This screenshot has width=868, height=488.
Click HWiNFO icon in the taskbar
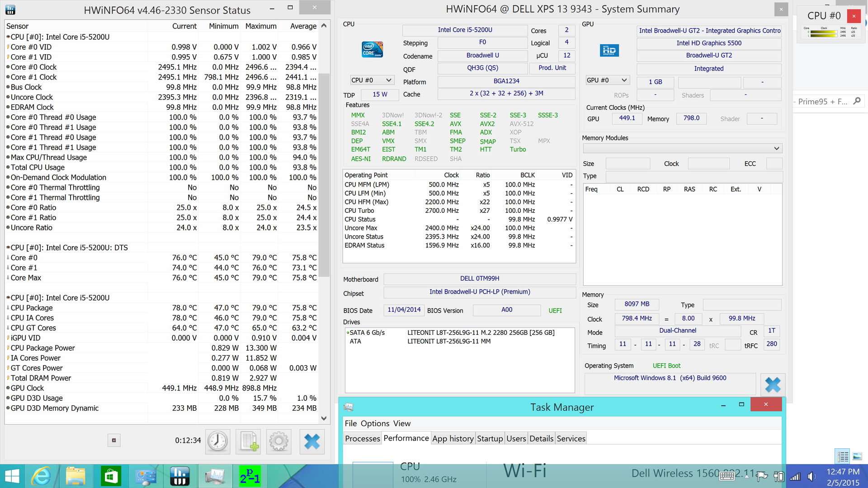[180, 476]
